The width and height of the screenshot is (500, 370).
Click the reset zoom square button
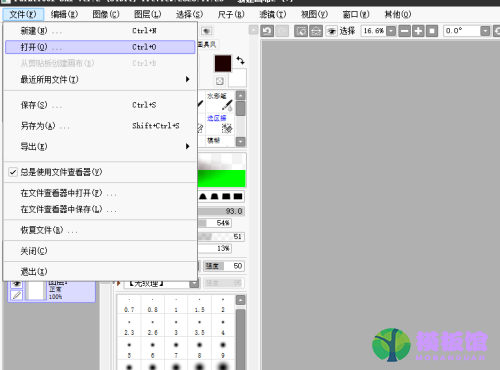click(432, 31)
